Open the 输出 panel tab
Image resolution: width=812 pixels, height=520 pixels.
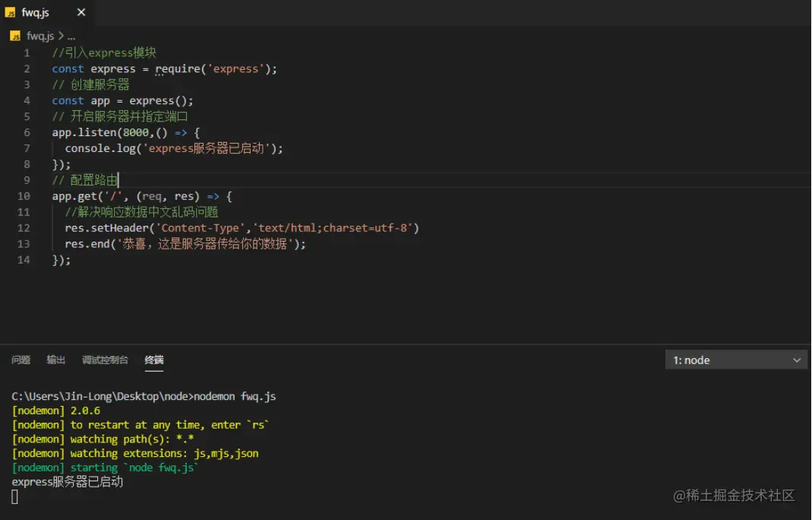point(56,360)
